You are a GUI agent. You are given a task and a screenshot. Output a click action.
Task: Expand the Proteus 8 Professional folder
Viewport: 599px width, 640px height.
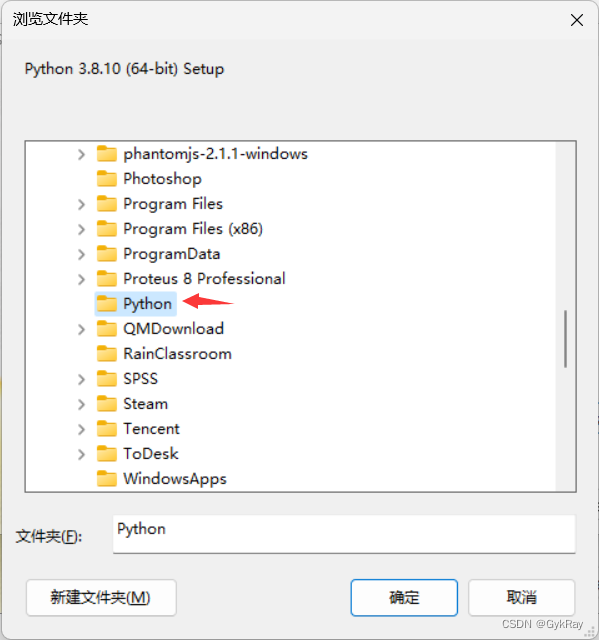coord(82,279)
